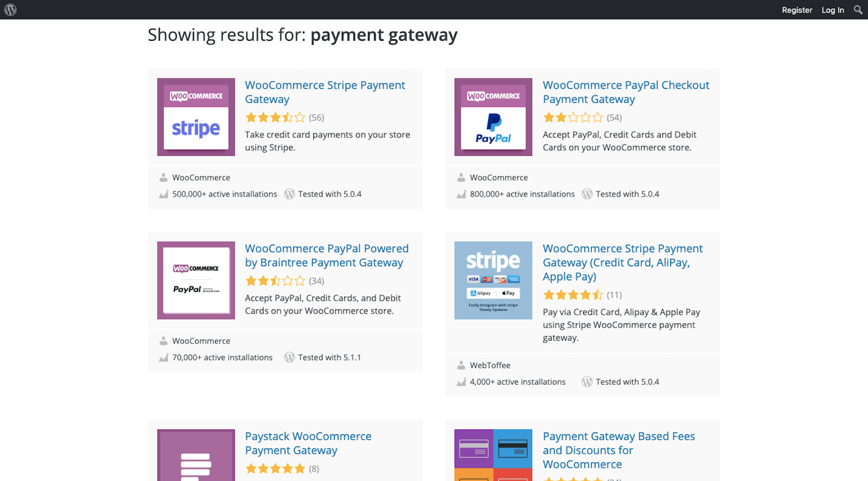Click the (8) review count
The width and height of the screenshot is (868, 481).
tap(314, 468)
